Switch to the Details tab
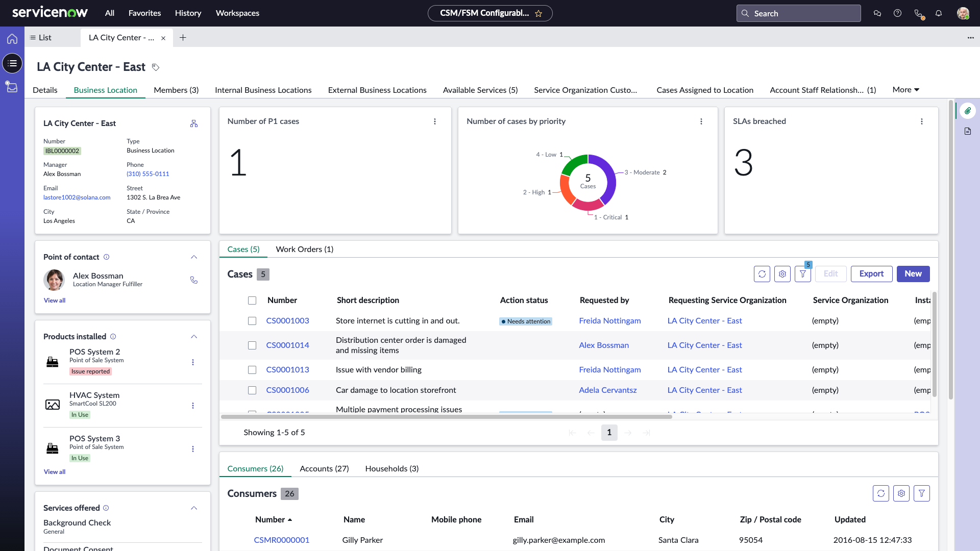The width and height of the screenshot is (980, 551). [45, 90]
